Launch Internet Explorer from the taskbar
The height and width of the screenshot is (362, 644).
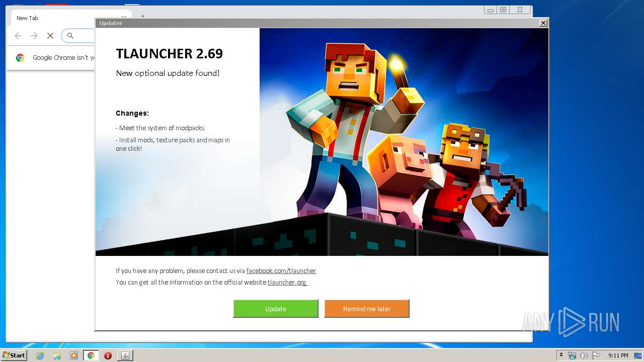[40, 355]
